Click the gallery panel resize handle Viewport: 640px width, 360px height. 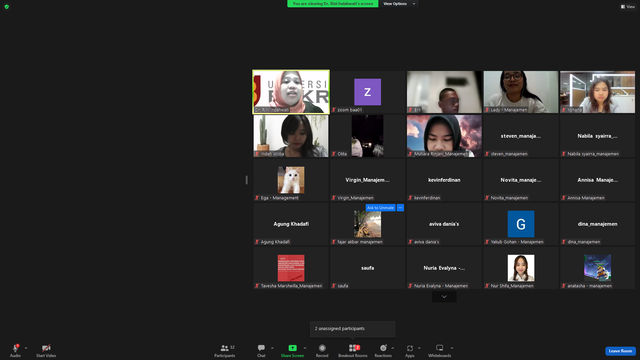[247, 180]
